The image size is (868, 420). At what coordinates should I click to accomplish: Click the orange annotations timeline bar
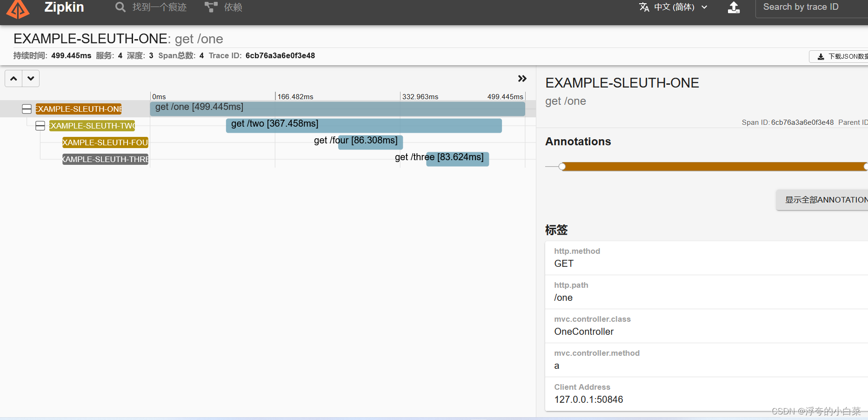click(714, 166)
